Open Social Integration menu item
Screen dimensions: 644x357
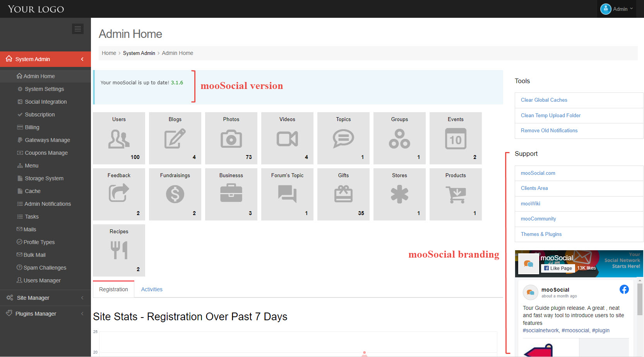(45, 102)
